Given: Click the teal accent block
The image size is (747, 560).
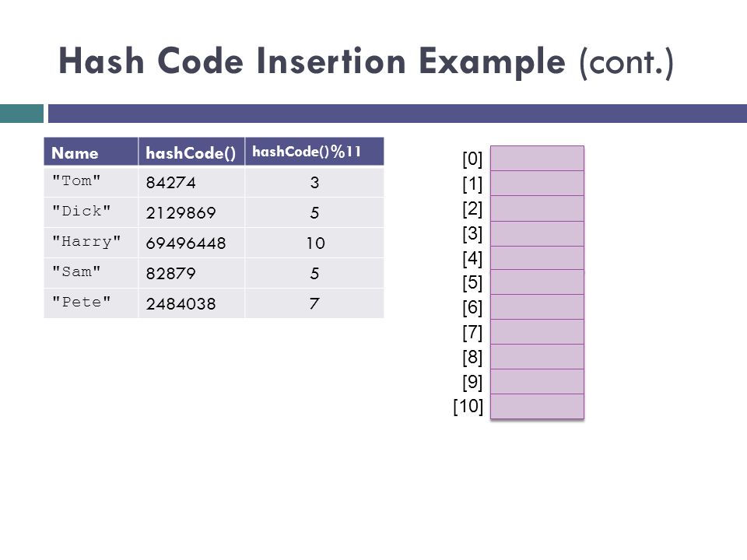Looking at the screenshot, I should coord(22,114).
